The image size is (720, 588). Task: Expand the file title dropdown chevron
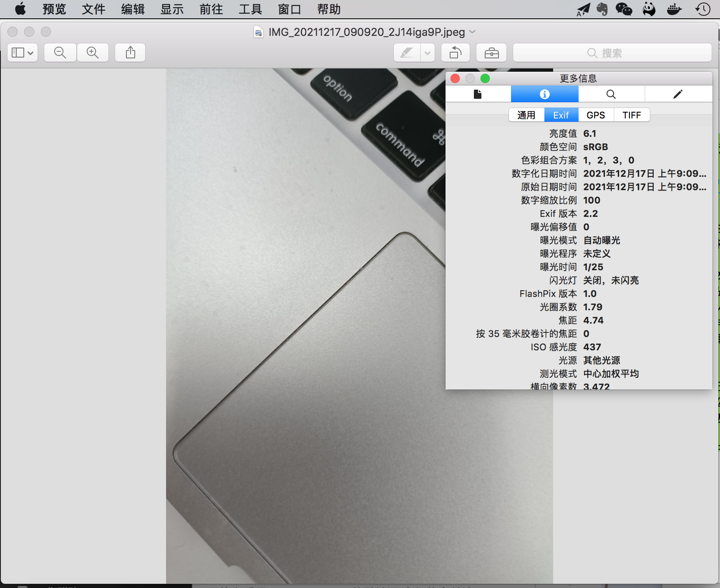(473, 32)
